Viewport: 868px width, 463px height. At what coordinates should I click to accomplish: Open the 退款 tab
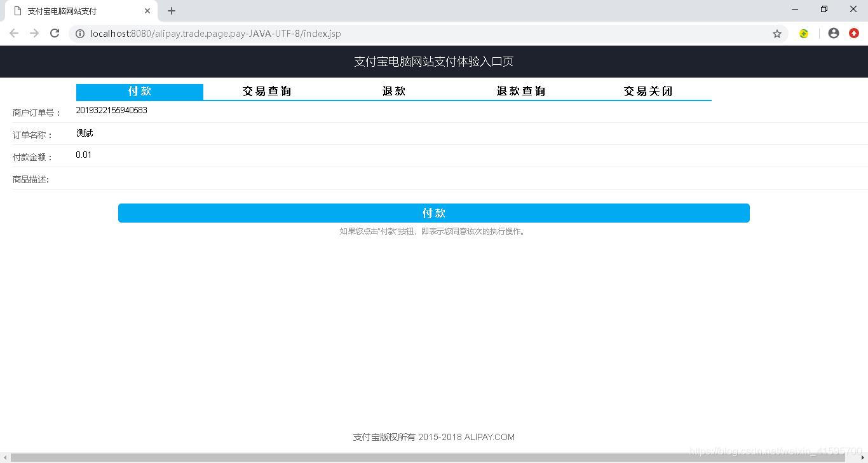(394, 92)
